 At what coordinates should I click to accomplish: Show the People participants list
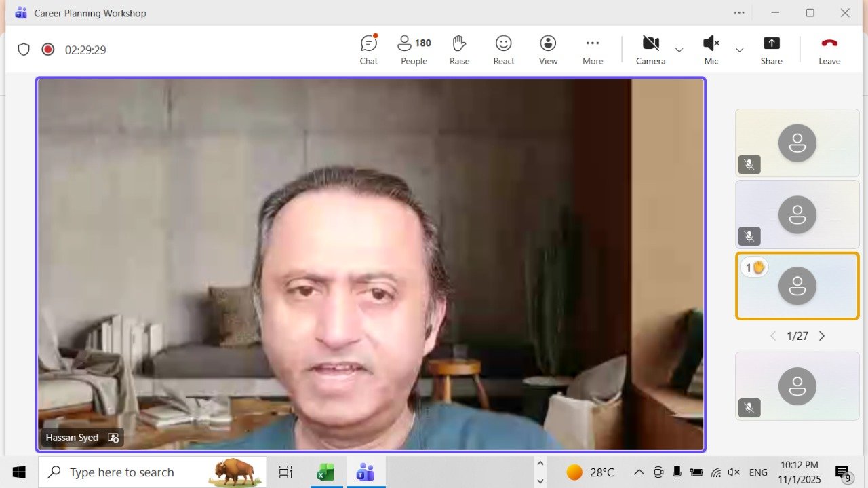414,50
